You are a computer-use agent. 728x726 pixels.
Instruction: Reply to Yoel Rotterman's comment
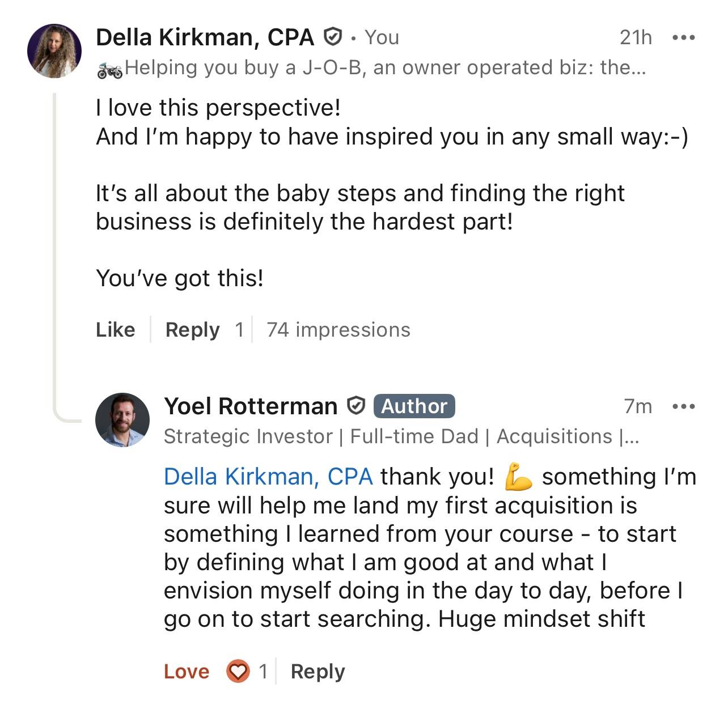[x=318, y=672]
